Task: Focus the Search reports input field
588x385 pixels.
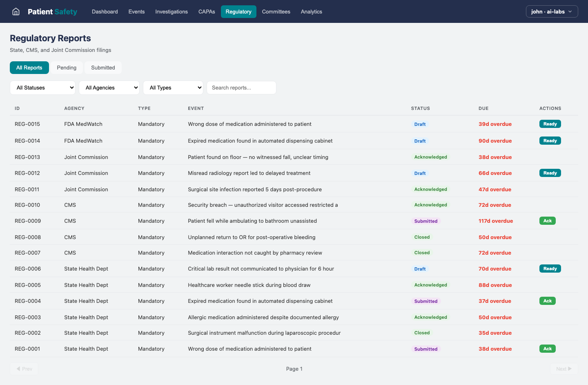Action: (x=241, y=87)
